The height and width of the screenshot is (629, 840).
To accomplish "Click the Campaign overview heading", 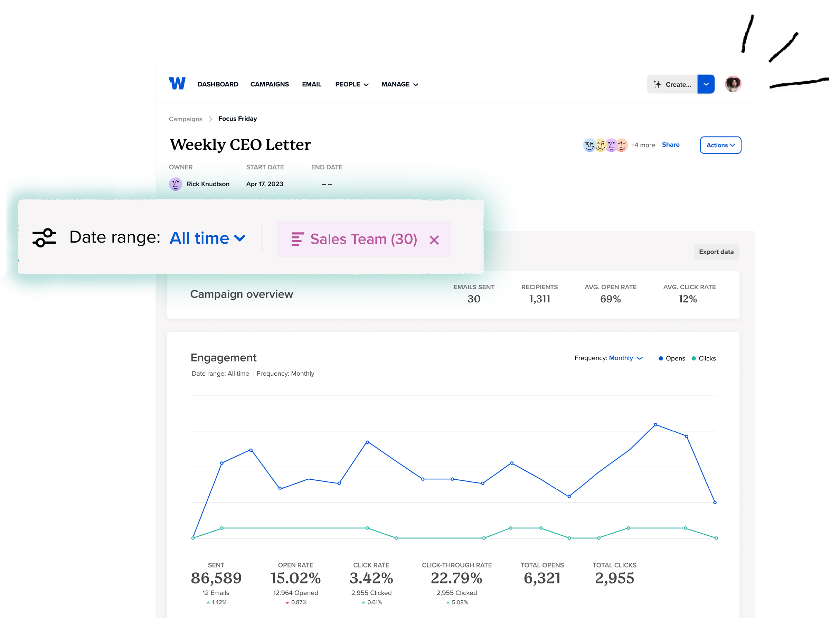I will point(242,294).
